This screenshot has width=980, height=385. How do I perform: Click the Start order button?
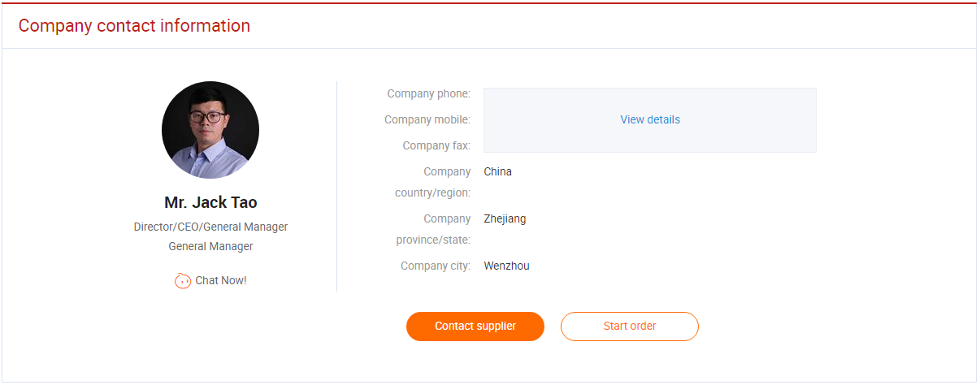tap(630, 327)
